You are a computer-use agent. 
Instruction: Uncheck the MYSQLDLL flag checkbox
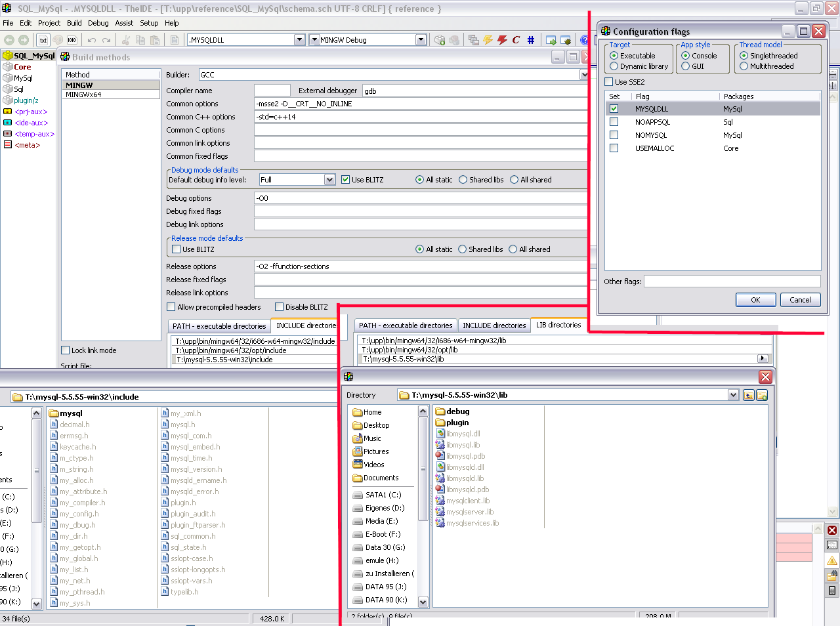click(614, 109)
